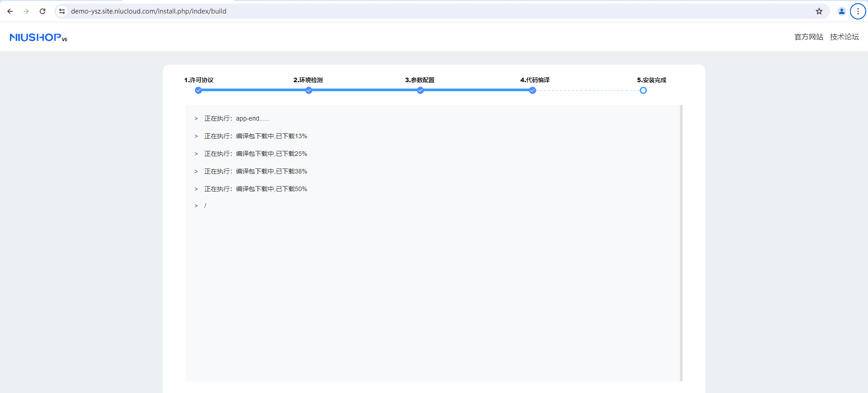Click the log line showing 已下载50%
This screenshot has width=868, height=393.
pos(255,189)
